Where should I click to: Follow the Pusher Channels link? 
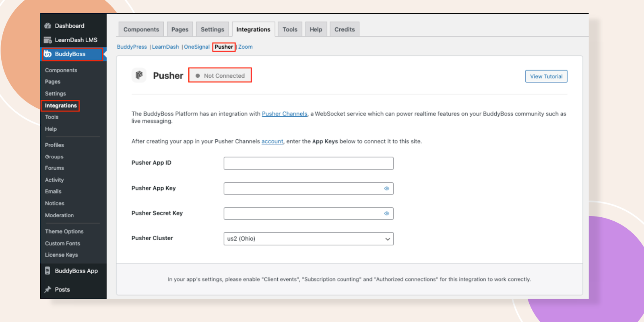pos(285,114)
